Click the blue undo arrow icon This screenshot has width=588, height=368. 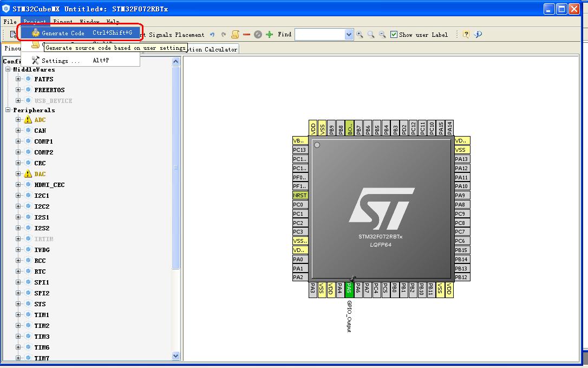(212, 35)
